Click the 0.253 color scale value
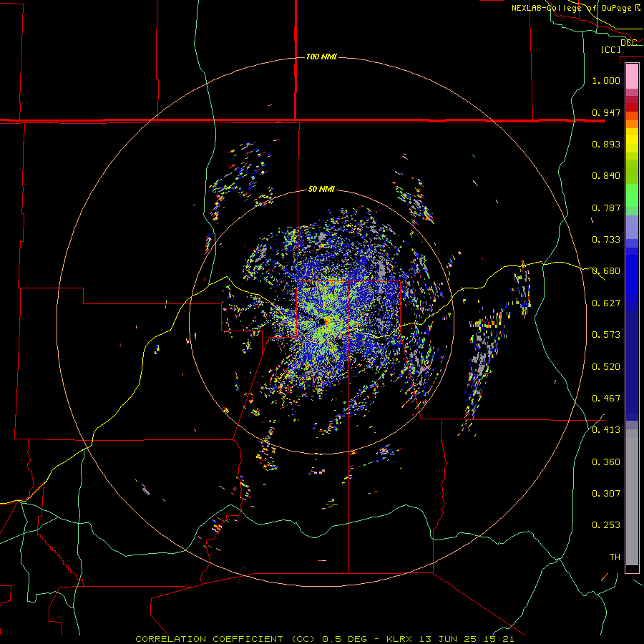The image size is (644, 644). [x=606, y=525]
